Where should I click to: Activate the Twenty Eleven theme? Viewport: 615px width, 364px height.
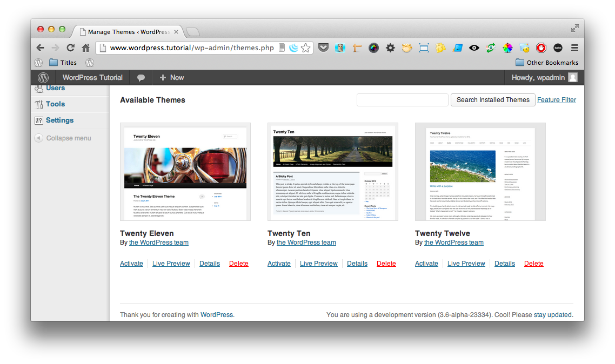click(x=131, y=264)
